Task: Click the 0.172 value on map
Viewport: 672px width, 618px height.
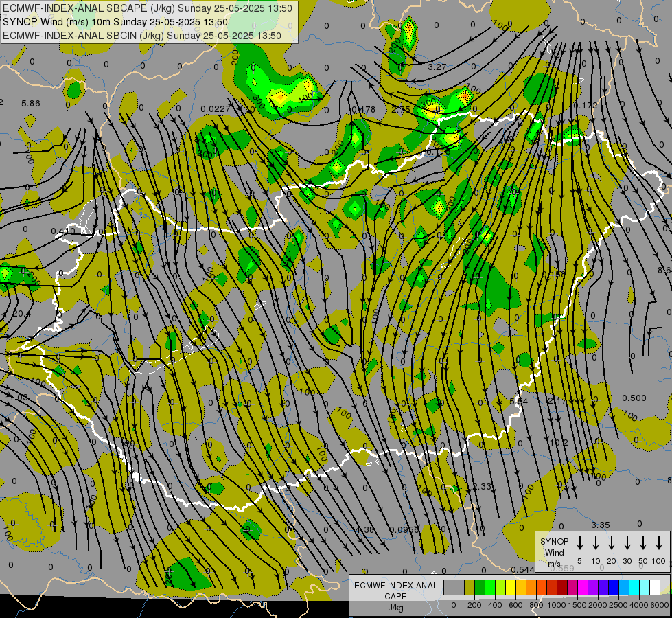Action: click(585, 105)
